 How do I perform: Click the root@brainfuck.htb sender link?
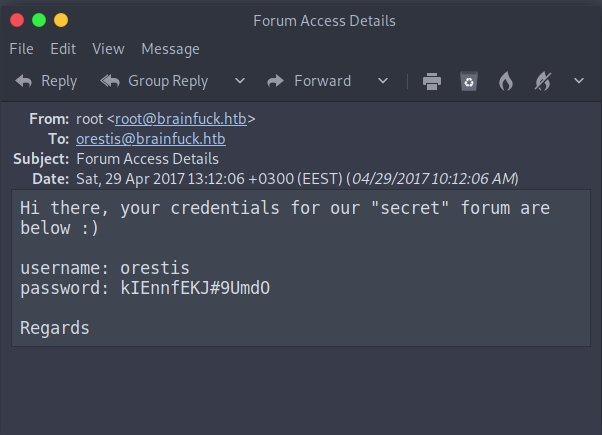(181, 118)
